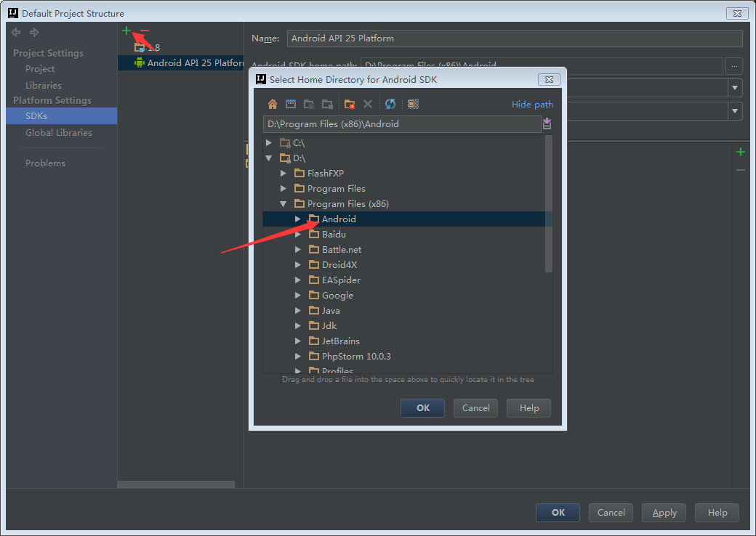The image size is (756, 536).
Task: Click the path history icon beside path field
Action: (x=547, y=123)
